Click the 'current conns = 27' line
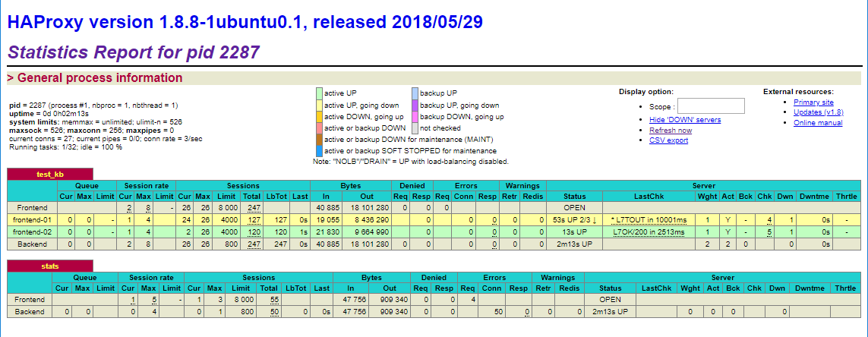 click(x=106, y=138)
